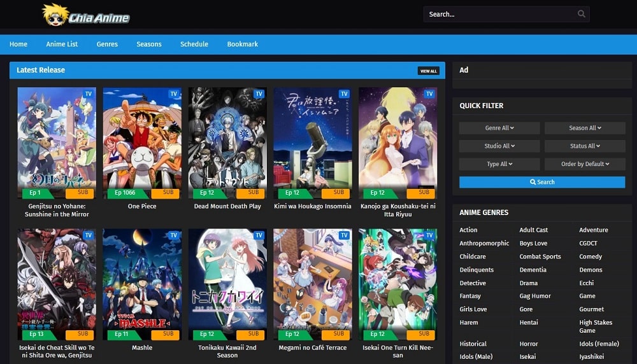Select the Ecchi genre link

pyautogui.click(x=586, y=283)
